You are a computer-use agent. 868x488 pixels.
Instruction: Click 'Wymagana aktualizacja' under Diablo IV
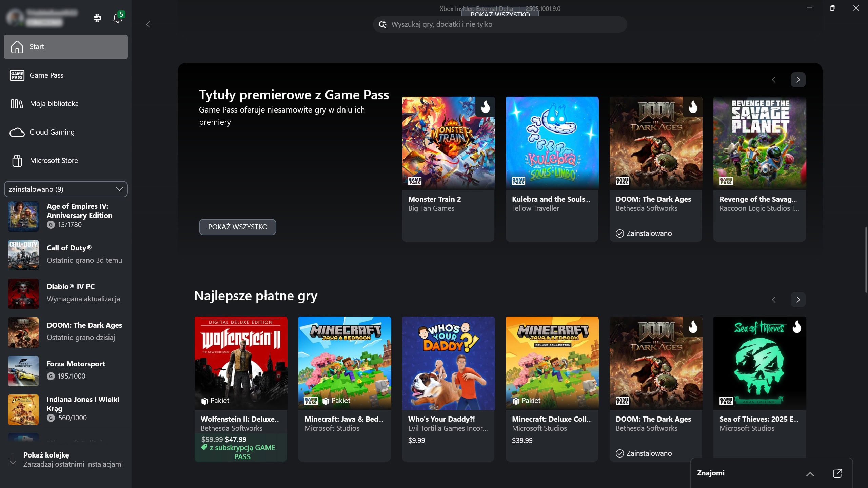click(x=83, y=299)
